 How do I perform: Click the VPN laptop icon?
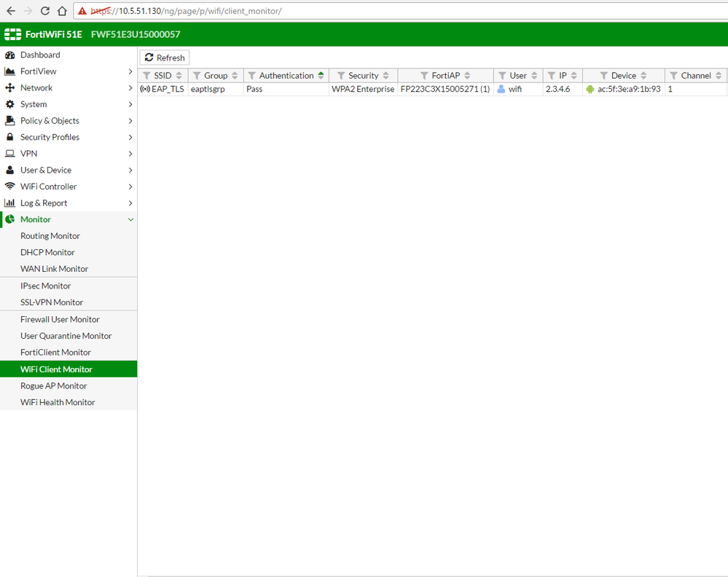(x=9, y=153)
